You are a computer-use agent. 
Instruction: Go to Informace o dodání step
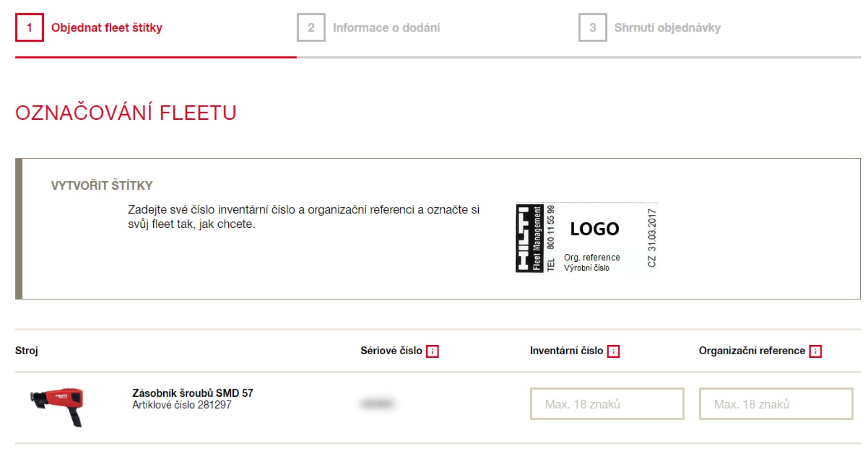387,28
